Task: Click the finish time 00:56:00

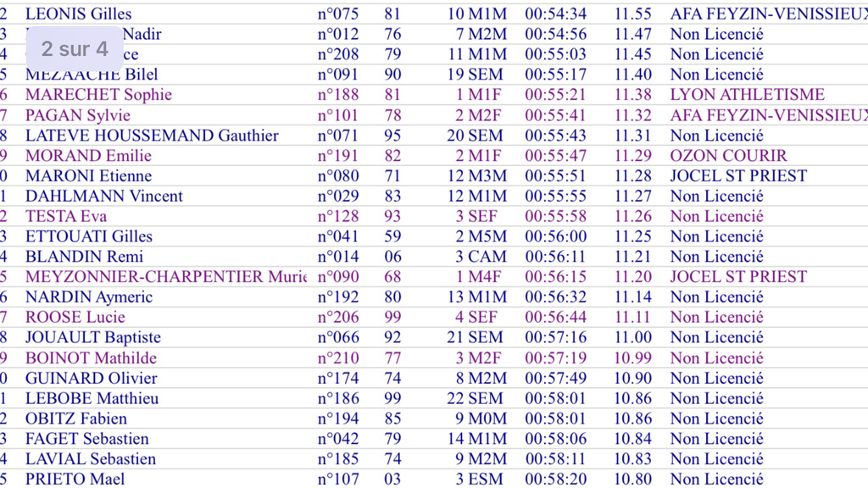Action: 555,236
